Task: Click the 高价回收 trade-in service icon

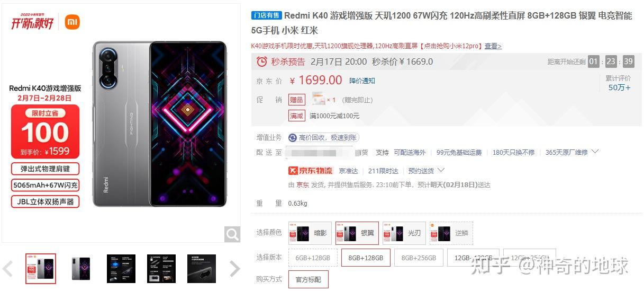Action: pyautogui.click(x=293, y=137)
